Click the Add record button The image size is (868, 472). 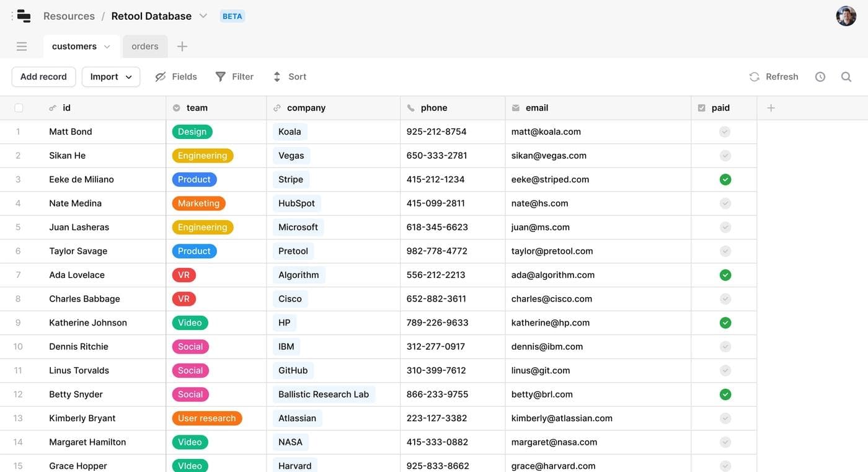point(43,76)
